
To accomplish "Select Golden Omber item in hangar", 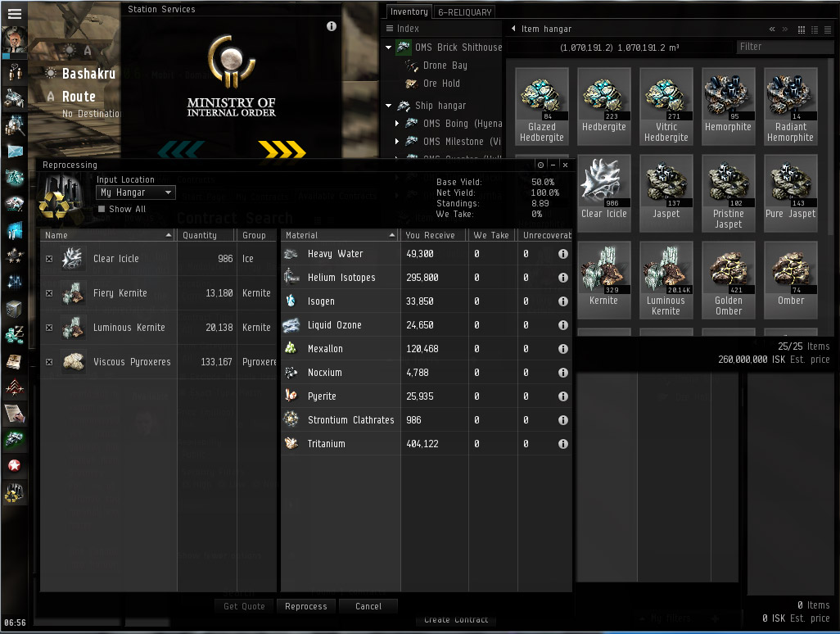I will pos(728,280).
